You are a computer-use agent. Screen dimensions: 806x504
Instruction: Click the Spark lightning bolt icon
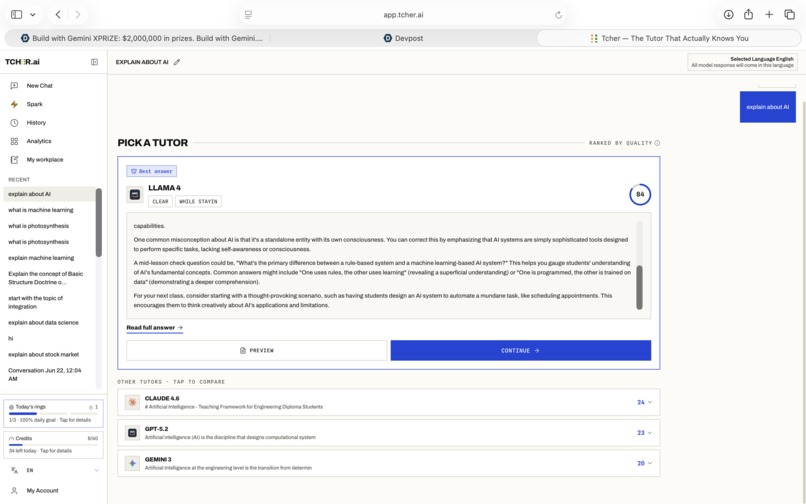click(x=14, y=104)
